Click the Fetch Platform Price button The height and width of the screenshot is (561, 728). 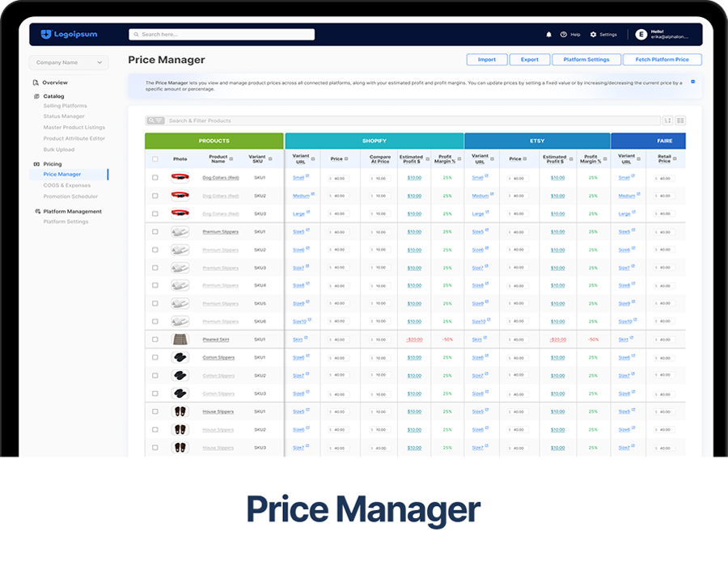tap(662, 60)
